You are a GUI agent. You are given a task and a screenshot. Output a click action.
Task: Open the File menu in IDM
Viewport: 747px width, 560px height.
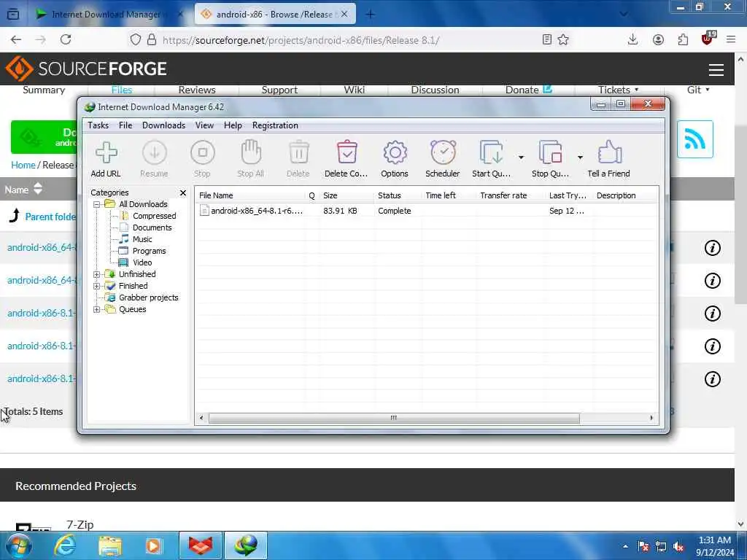pos(125,125)
